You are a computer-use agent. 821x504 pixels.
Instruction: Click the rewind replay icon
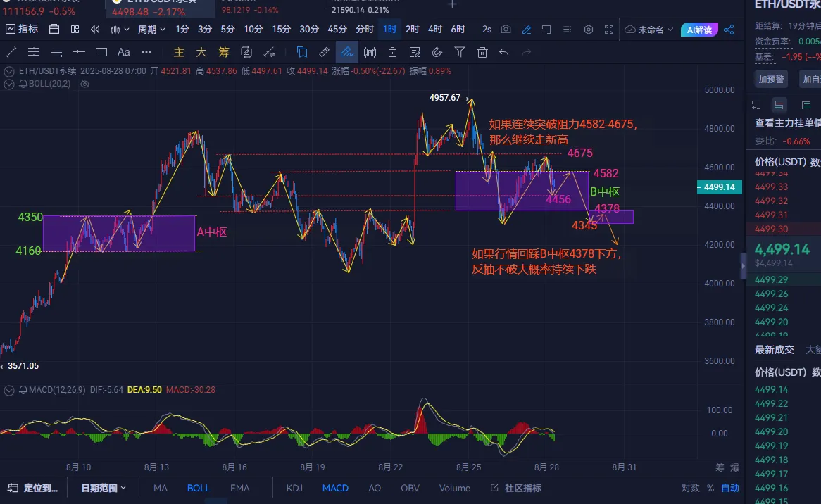click(x=95, y=30)
